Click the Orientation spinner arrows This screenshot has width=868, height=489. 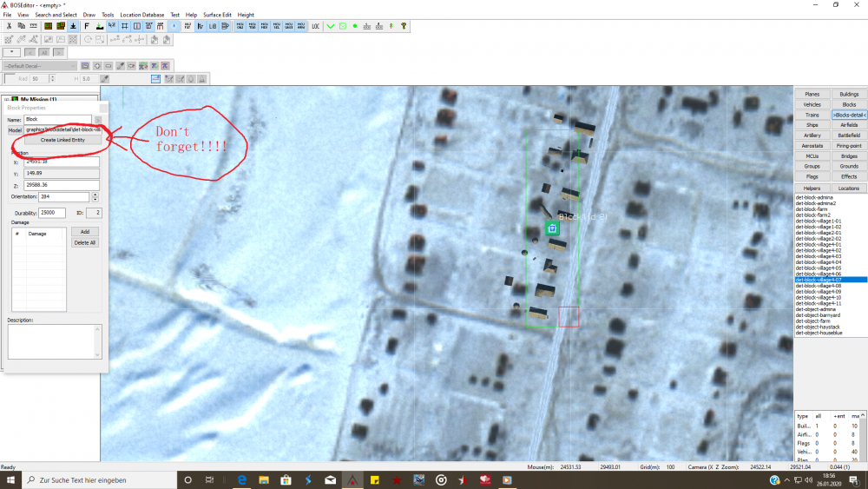(x=95, y=196)
